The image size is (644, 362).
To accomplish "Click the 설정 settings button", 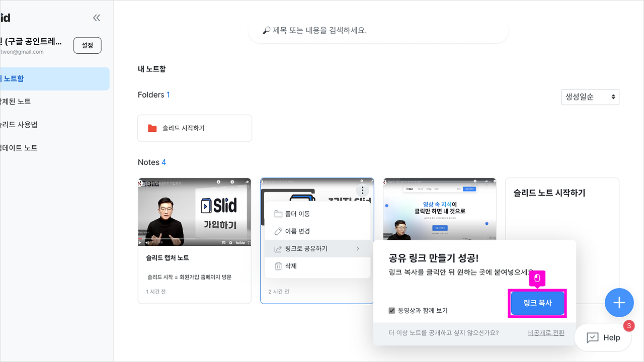I will tap(87, 45).
